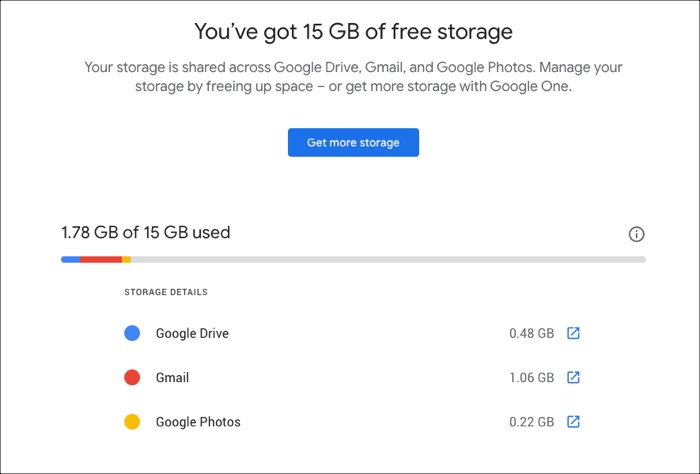This screenshot has width=700, height=474.
Task: Open the storage info circle icon
Action: coord(636,234)
